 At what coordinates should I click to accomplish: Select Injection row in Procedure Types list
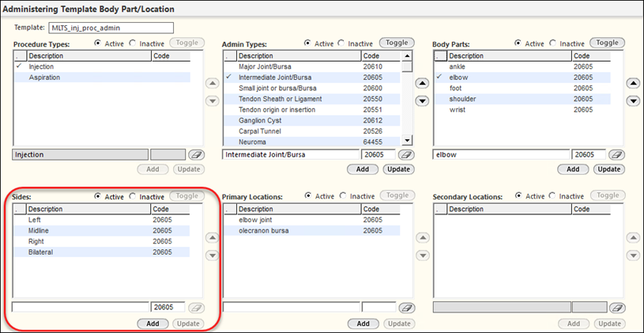(x=103, y=66)
